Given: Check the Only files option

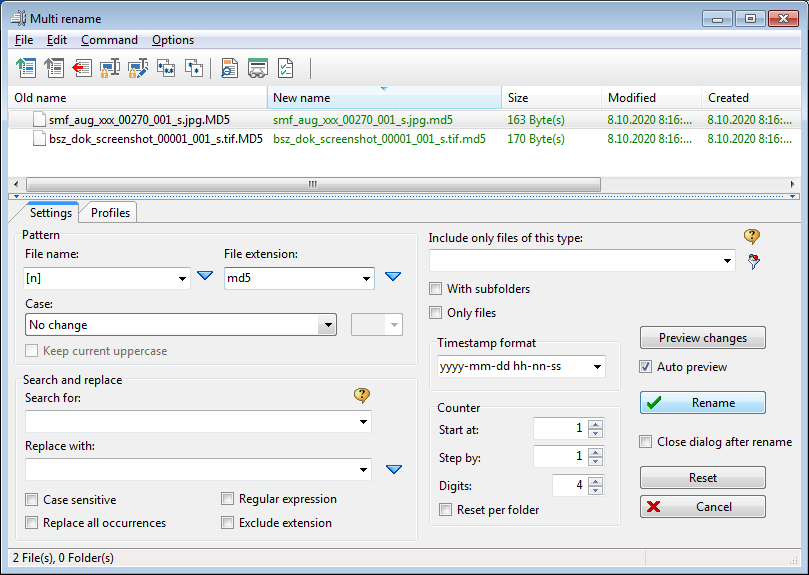Looking at the screenshot, I should (x=435, y=313).
